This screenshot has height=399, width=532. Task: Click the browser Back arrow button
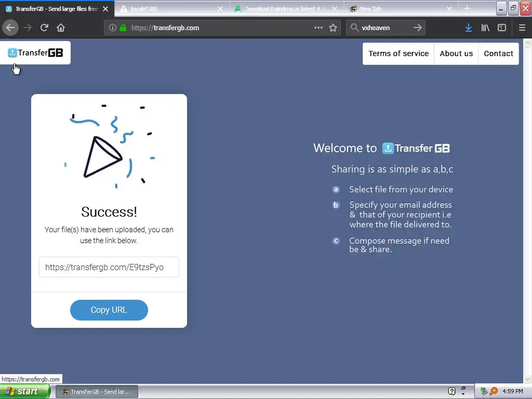pyautogui.click(x=10, y=28)
